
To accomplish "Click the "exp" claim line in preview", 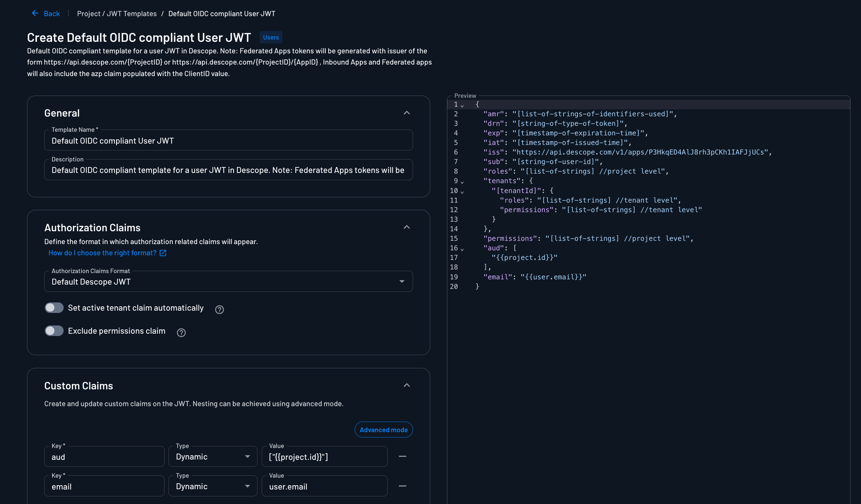I will click(x=565, y=133).
